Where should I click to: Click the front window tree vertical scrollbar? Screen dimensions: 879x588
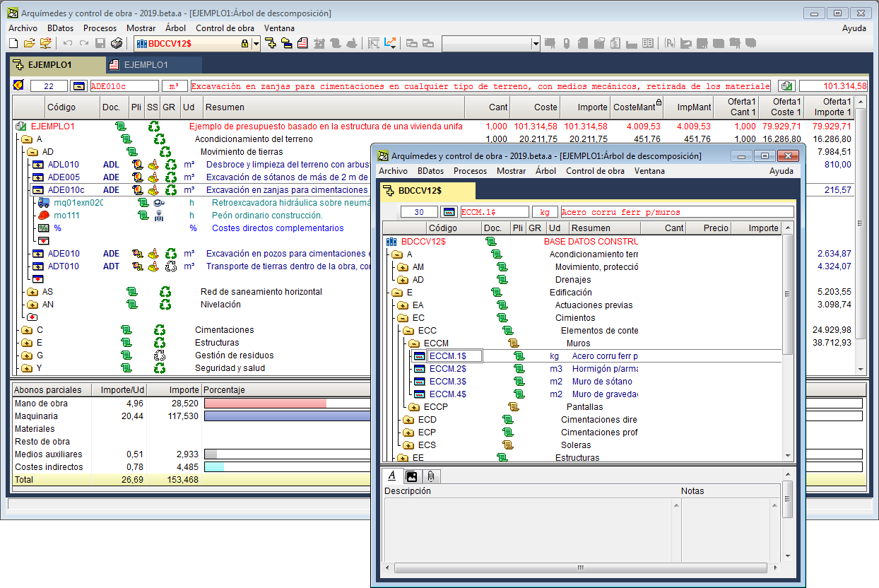(789, 293)
